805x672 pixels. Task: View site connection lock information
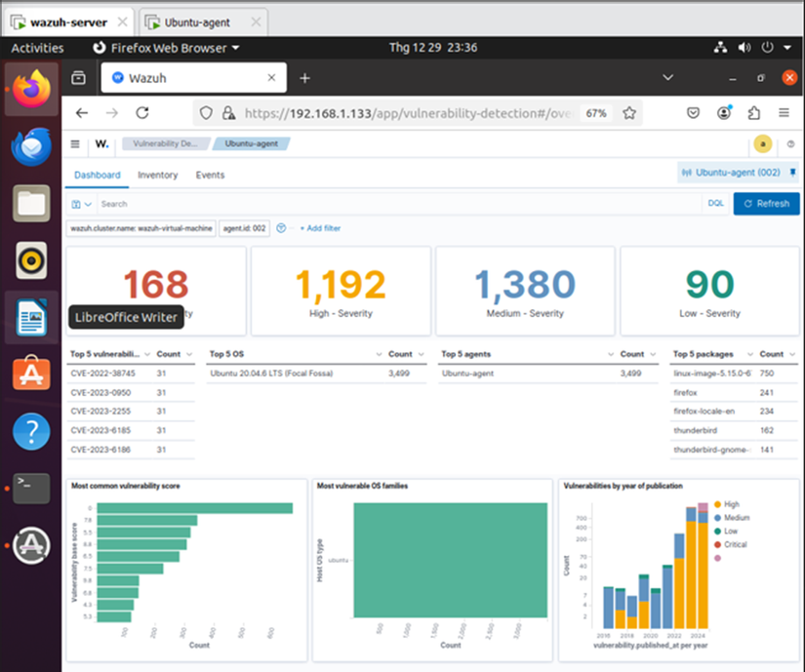228,113
